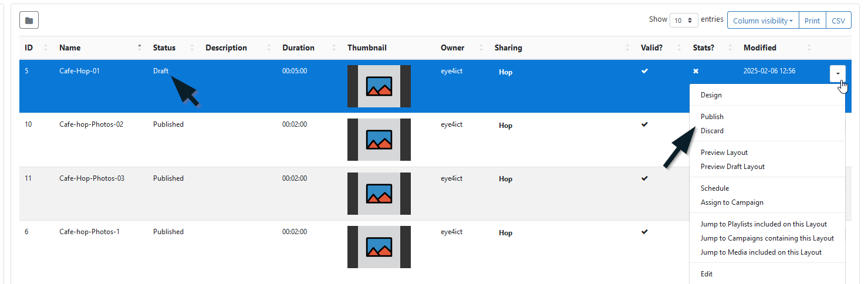Click ID cell 10
This screenshot has height=284, width=868.
click(x=28, y=124)
